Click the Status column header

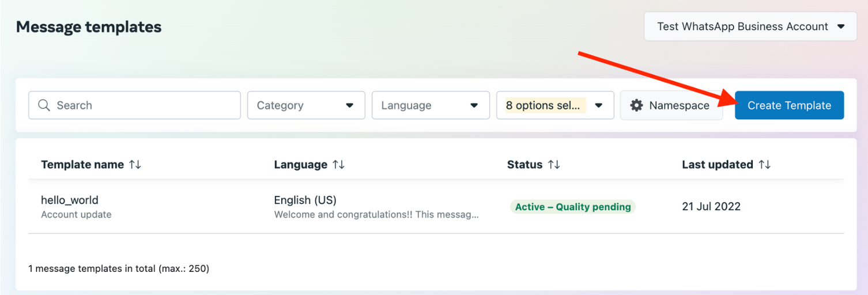click(524, 165)
